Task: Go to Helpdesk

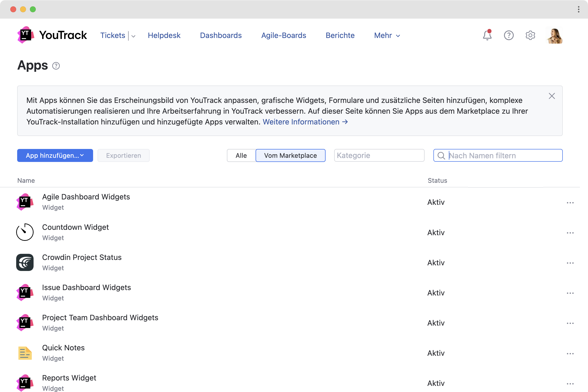Action: pyautogui.click(x=164, y=36)
